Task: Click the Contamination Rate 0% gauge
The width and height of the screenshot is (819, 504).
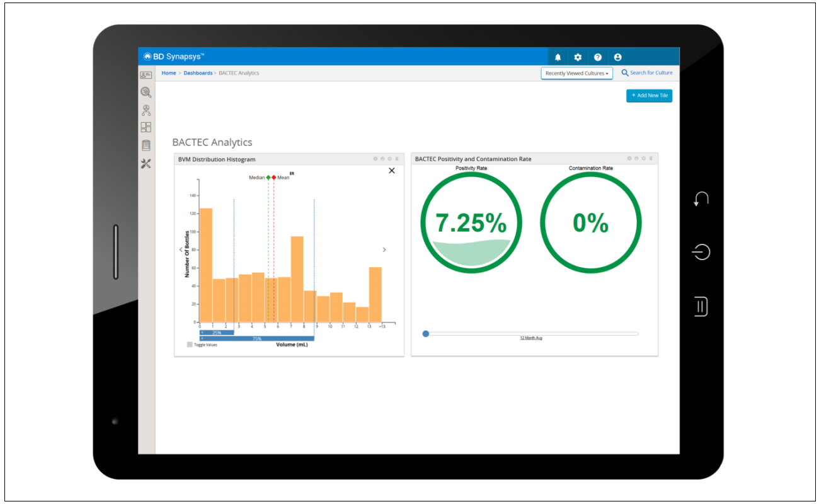Action: [x=591, y=223]
